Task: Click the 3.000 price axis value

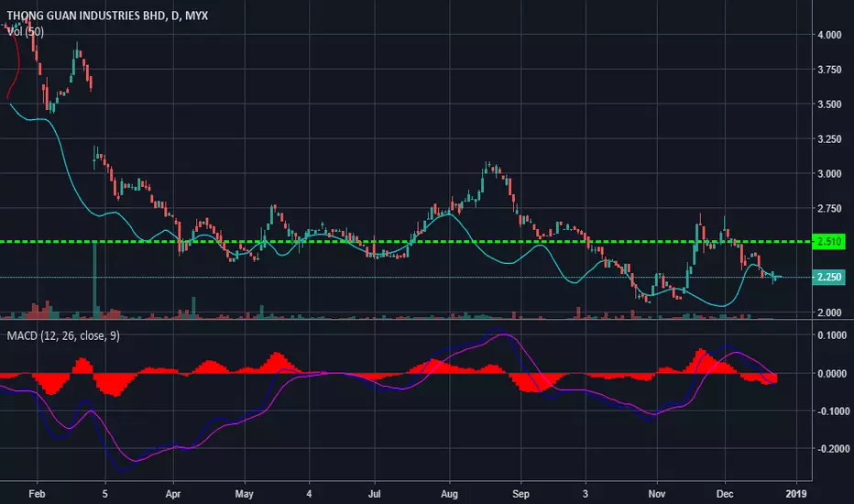Action: coord(829,174)
